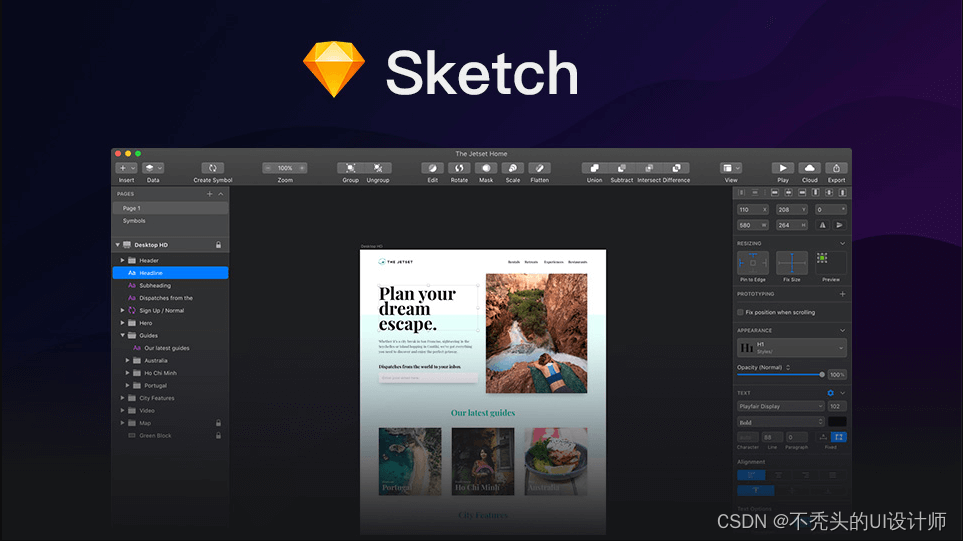Click the Edit tool icon

click(x=432, y=168)
